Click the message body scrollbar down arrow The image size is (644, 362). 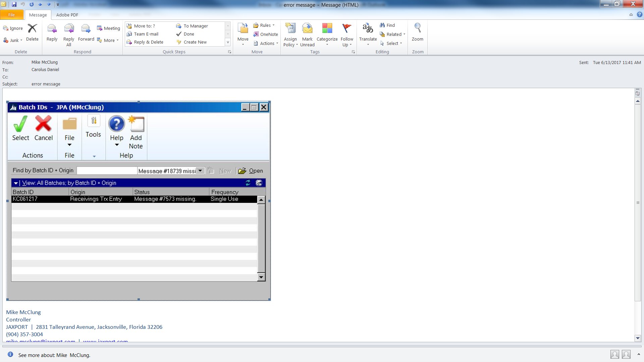pos(638,338)
